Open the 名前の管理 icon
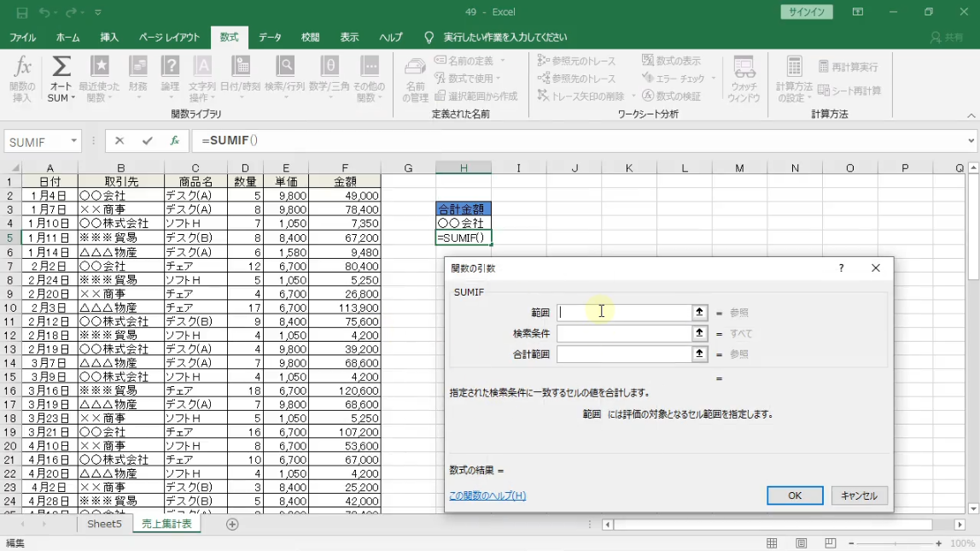 415,79
